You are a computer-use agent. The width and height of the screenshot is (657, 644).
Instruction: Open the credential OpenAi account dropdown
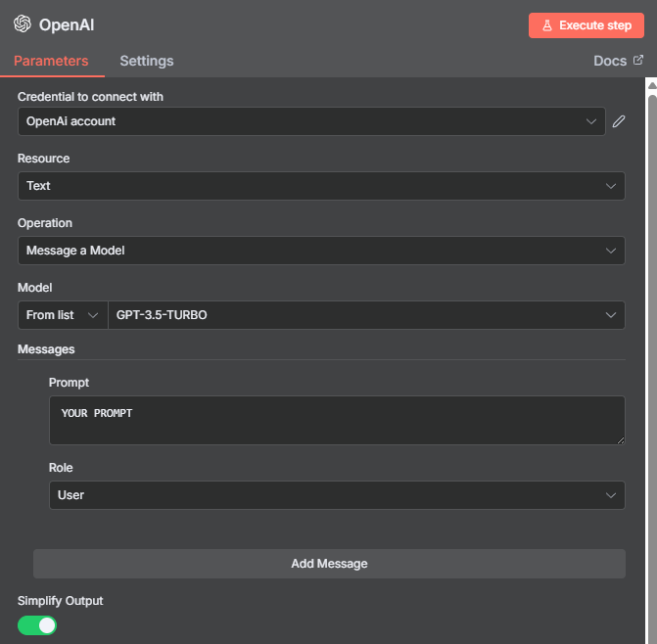[x=311, y=121]
